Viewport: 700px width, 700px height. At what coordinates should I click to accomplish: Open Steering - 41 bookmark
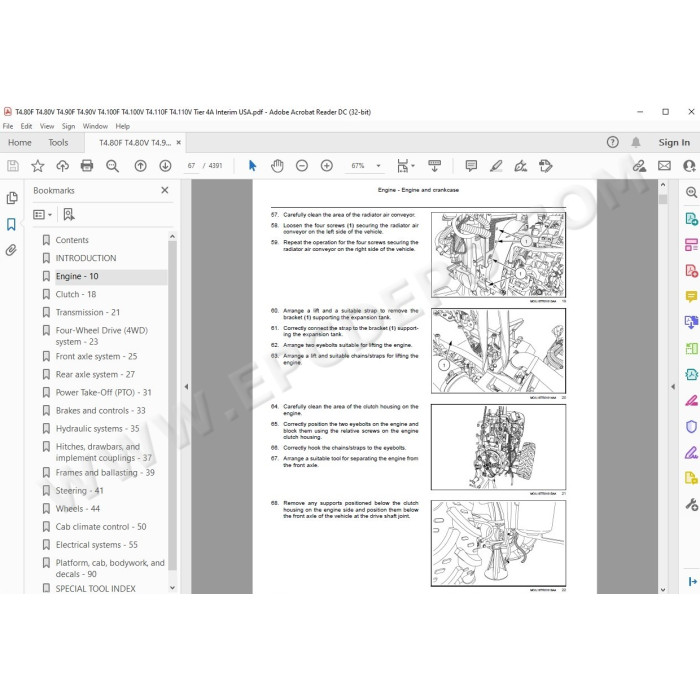click(79, 491)
